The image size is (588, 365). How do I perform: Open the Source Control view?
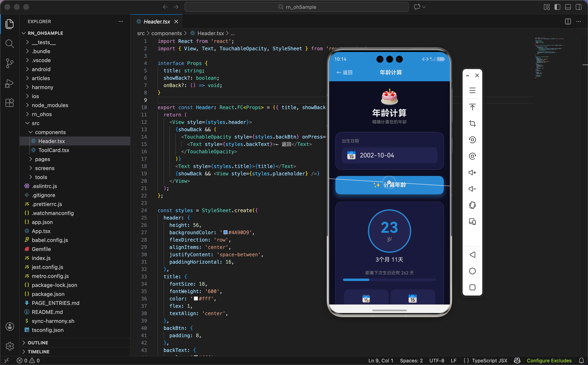[x=10, y=63]
